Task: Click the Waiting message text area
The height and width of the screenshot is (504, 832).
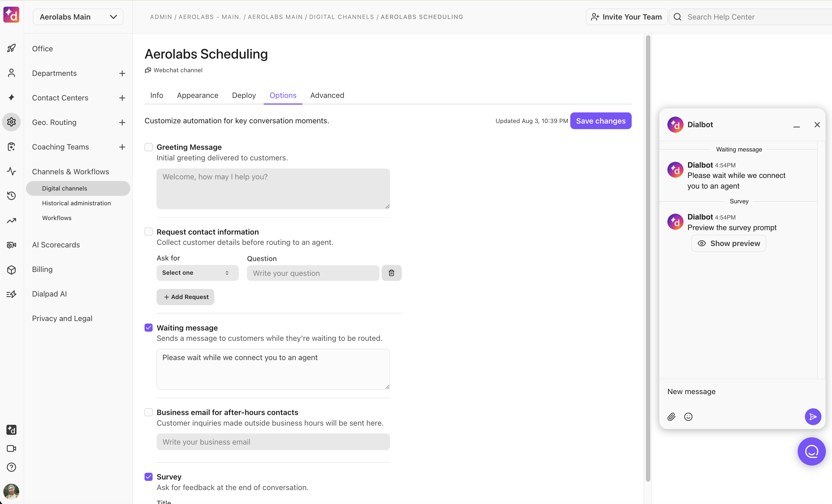Action: [x=273, y=369]
